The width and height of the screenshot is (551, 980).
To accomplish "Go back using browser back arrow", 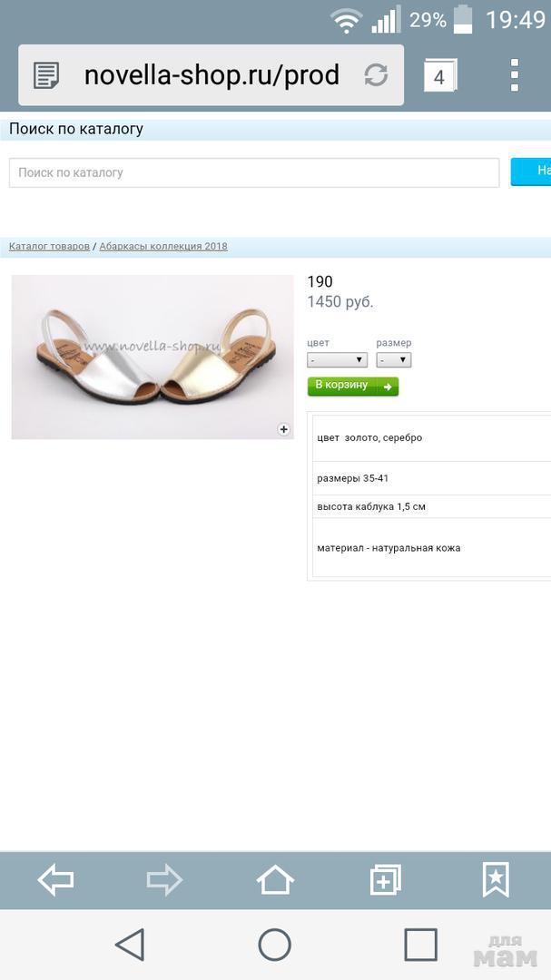I will [x=55, y=880].
